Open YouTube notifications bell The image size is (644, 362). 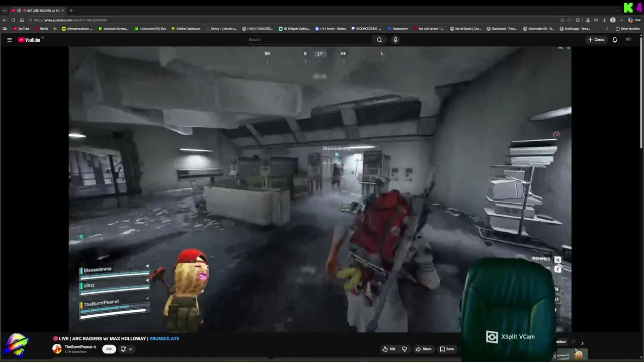click(x=614, y=40)
